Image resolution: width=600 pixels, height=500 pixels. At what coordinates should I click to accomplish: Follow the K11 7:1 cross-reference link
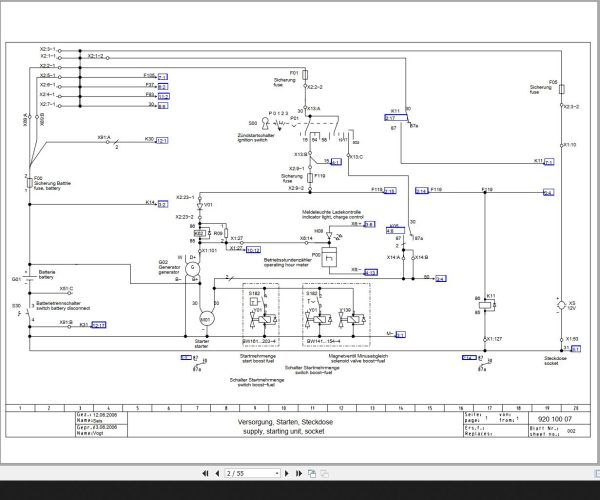pos(549,162)
